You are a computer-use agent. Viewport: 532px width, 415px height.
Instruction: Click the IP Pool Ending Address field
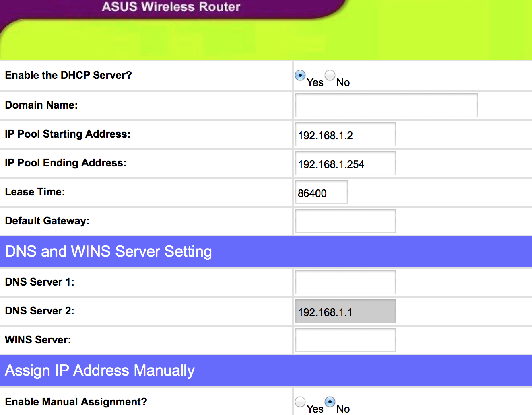(345, 163)
